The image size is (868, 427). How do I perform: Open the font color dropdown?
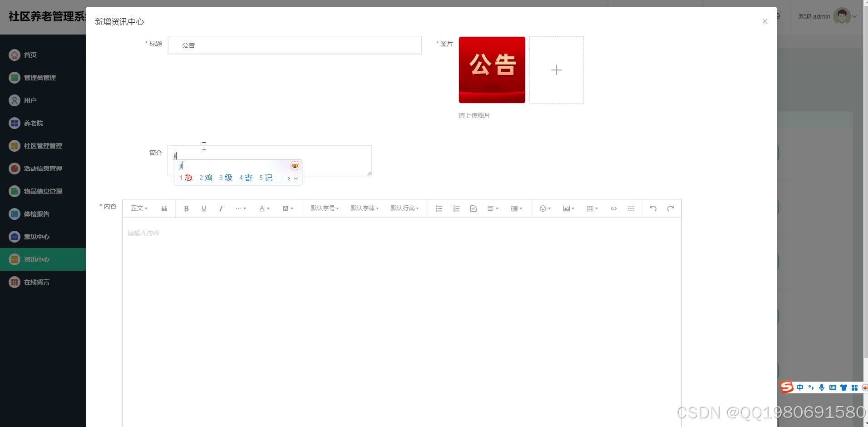(x=264, y=209)
